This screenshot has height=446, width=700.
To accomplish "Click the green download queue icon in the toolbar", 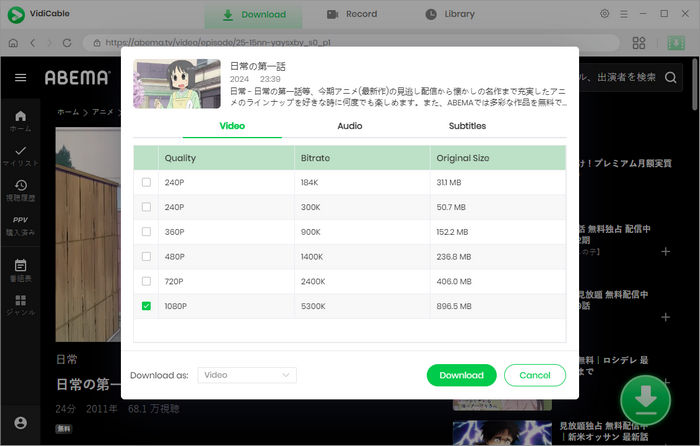I will (x=676, y=43).
